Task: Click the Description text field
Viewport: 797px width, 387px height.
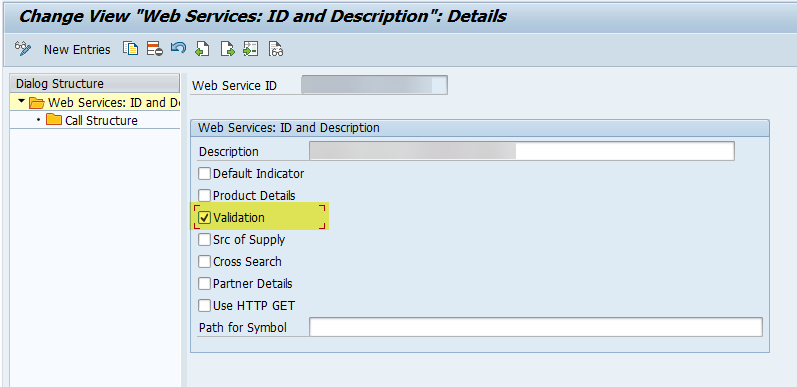Action: pyautogui.click(x=522, y=151)
